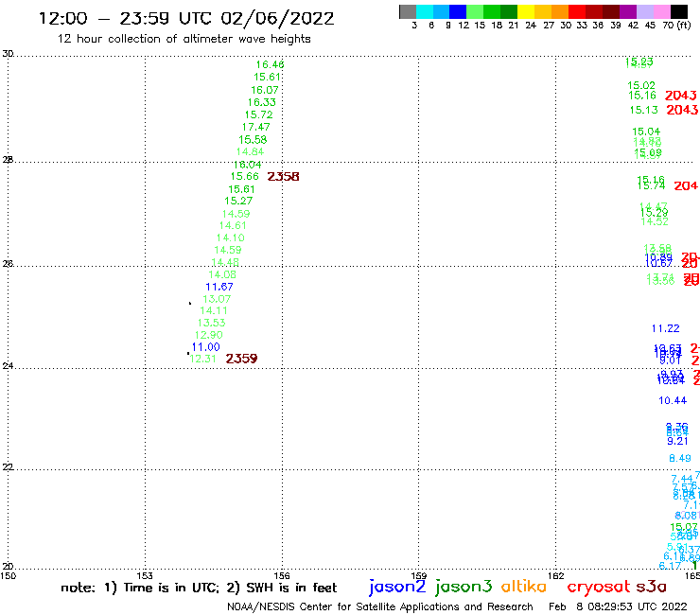Click the blue wave height value 11.67
700x615 pixels.
tap(219, 287)
